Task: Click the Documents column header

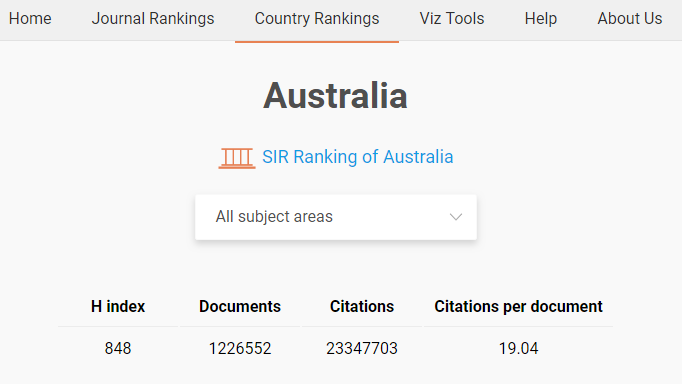Action: pos(240,307)
